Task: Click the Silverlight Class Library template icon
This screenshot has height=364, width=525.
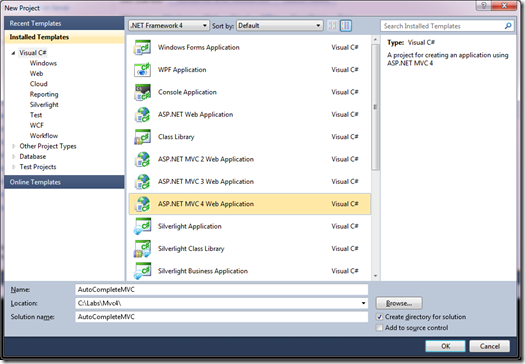Action: pos(142,248)
